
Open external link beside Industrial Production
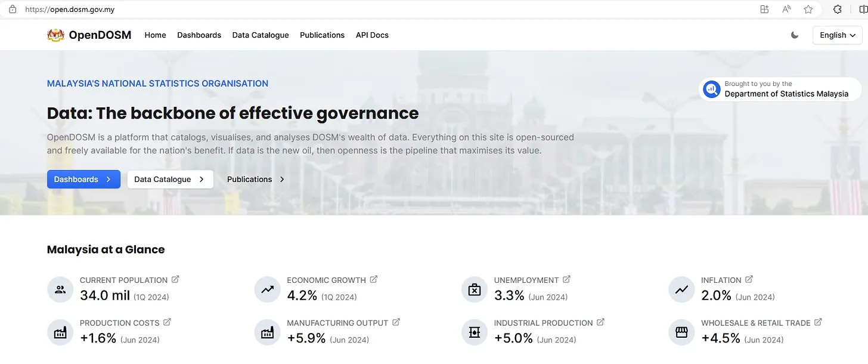[x=601, y=322]
